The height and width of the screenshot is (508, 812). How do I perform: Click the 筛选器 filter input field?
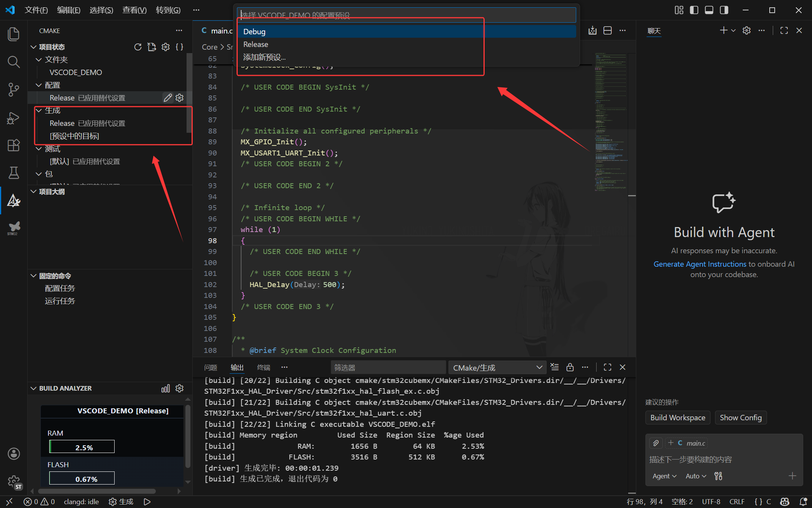click(x=388, y=368)
